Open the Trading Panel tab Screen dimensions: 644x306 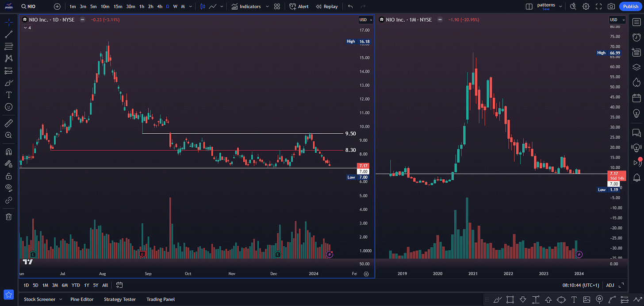click(161, 299)
